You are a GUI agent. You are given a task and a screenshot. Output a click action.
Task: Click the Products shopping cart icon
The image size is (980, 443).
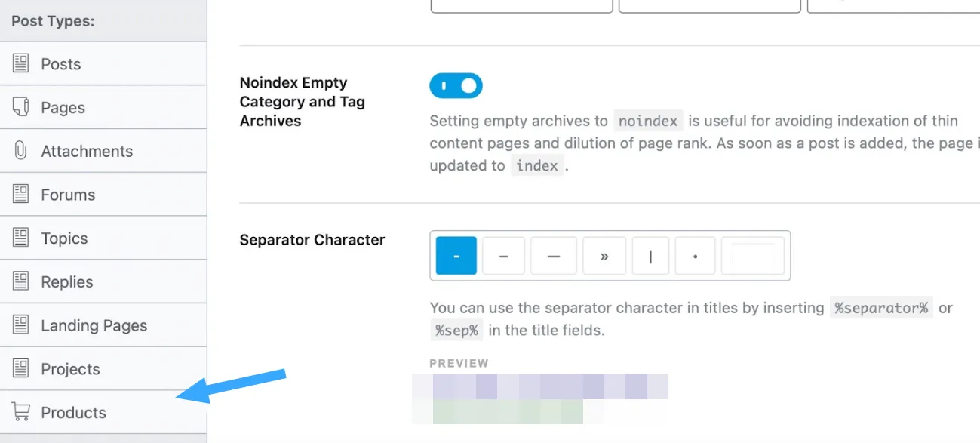click(x=20, y=412)
